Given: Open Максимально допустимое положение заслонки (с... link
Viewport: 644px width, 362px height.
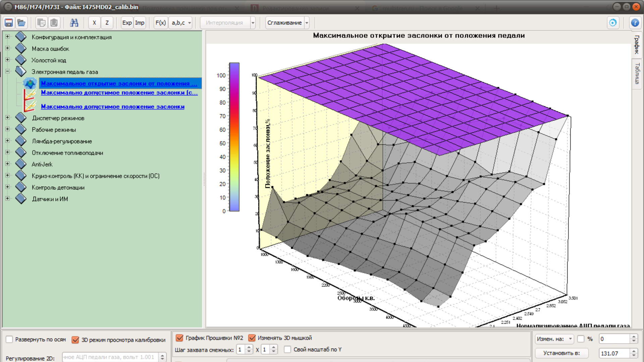Looking at the screenshot, I should 119,93.
